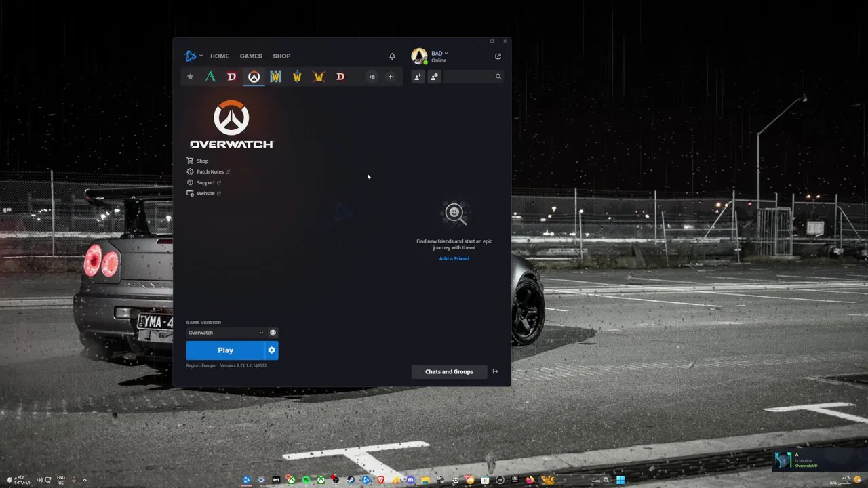Open the Game Version Overwatch dropdown
This screenshot has width=868, height=488.
coord(226,333)
